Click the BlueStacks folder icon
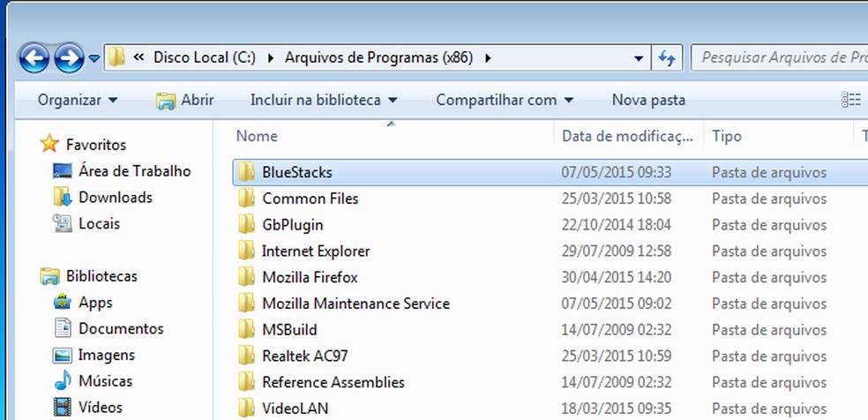The height and width of the screenshot is (420, 868). pyautogui.click(x=247, y=171)
